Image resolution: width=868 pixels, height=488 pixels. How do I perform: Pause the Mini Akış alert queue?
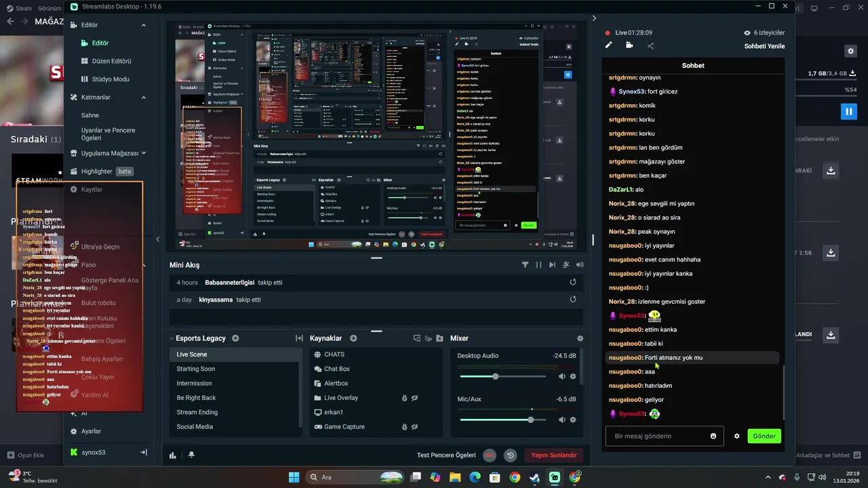[539, 265]
